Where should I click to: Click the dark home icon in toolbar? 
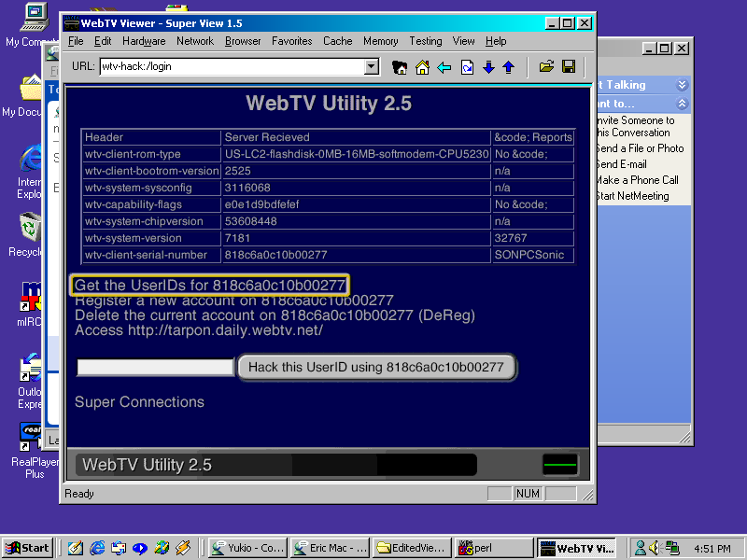tap(400, 67)
